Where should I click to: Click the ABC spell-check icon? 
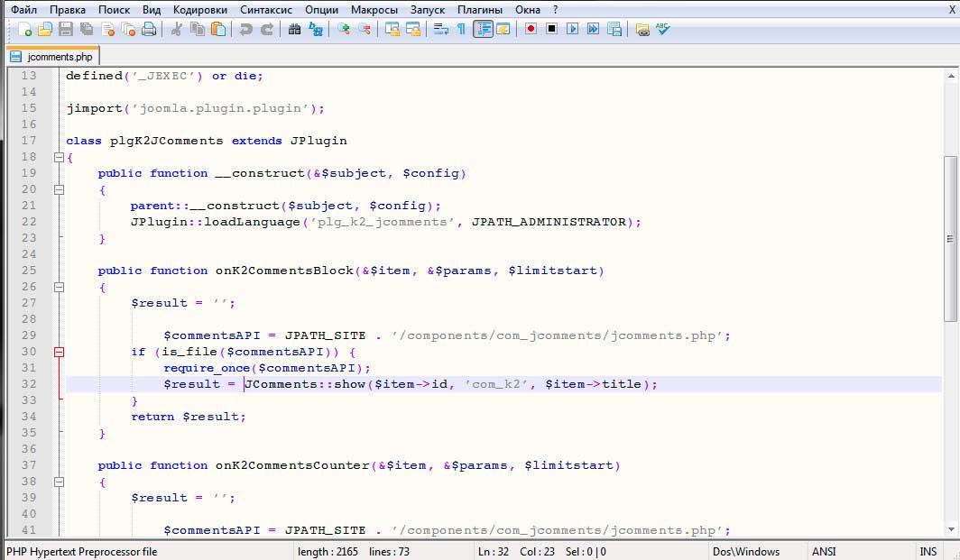point(662,29)
